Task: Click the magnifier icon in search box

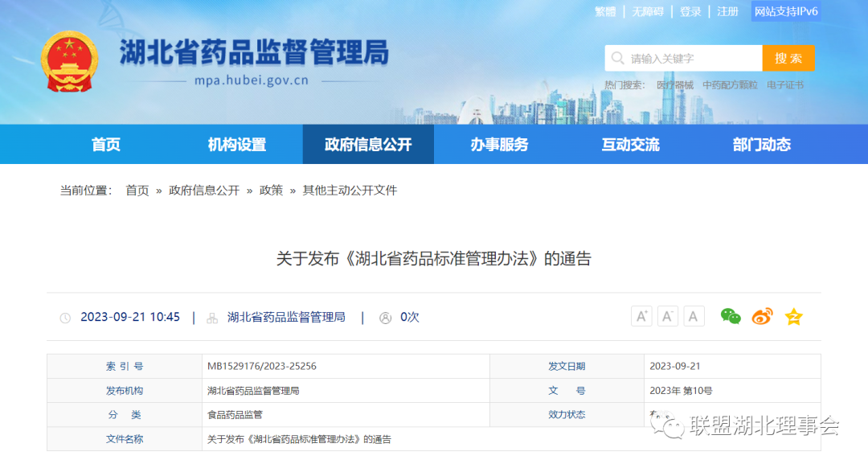Action: [x=617, y=59]
